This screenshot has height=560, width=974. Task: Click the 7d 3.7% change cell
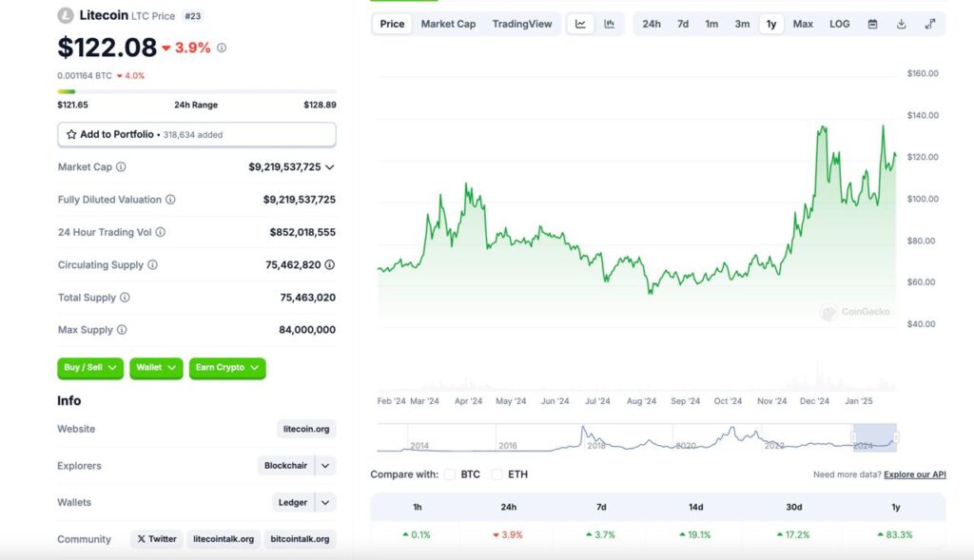[601, 534]
